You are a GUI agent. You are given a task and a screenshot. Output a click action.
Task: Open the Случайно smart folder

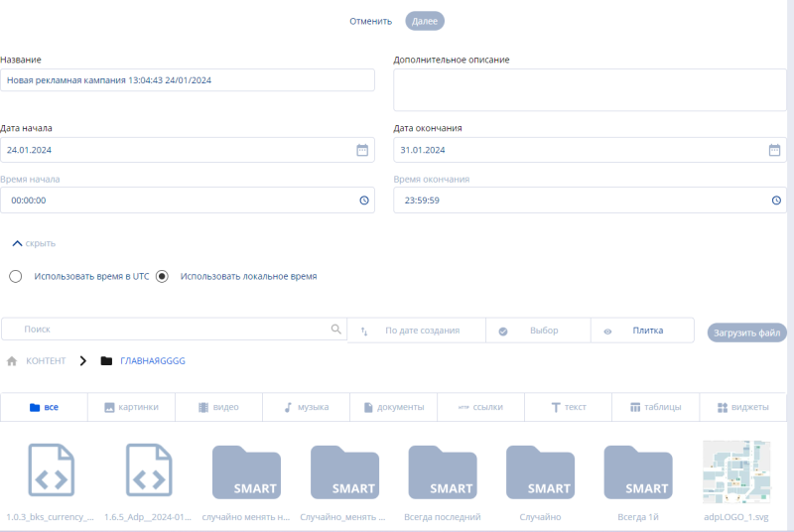(x=540, y=473)
